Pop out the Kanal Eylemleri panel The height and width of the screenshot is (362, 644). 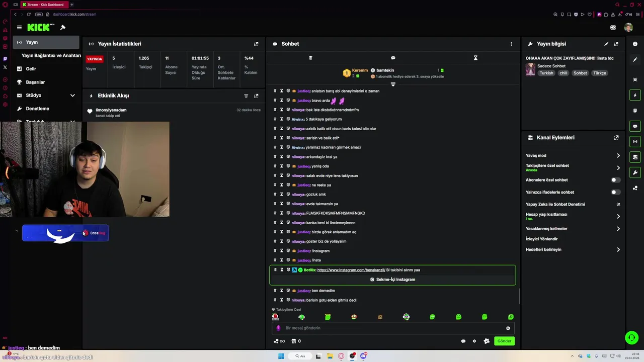(x=616, y=138)
